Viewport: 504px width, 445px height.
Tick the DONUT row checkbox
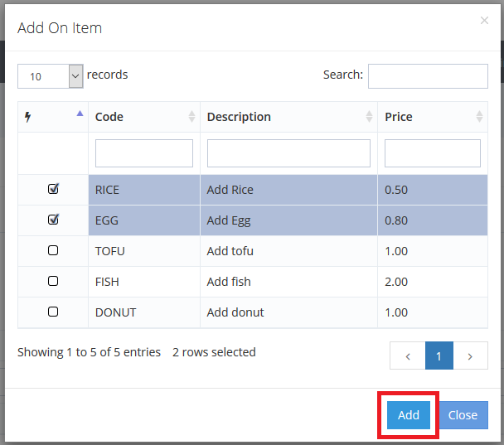[x=53, y=312]
